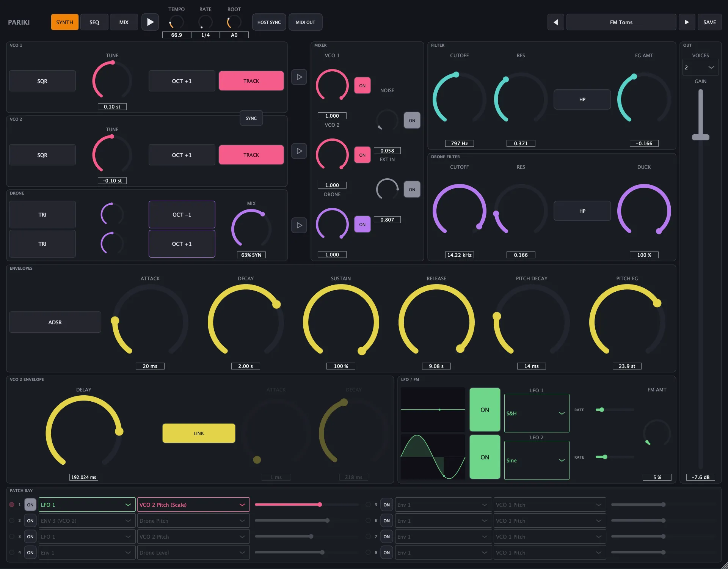Click the Mixer Ext In level knob
The height and width of the screenshot is (569, 728).
pyautogui.click(x=387, y=189)
